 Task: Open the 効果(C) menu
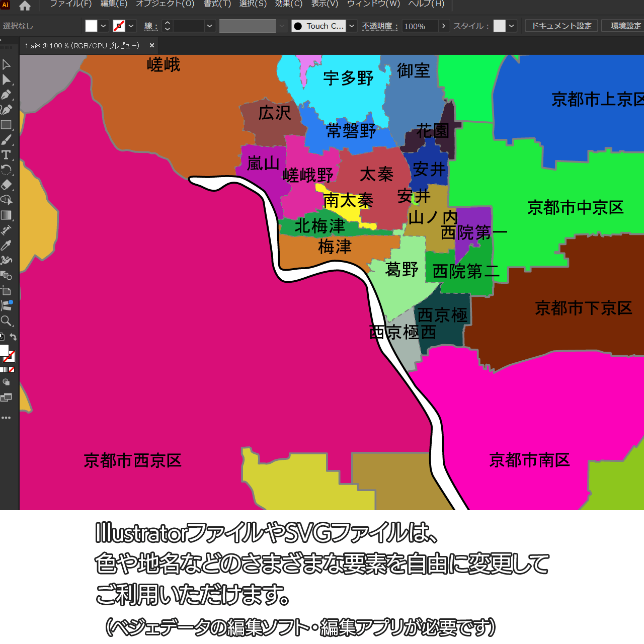288,4
